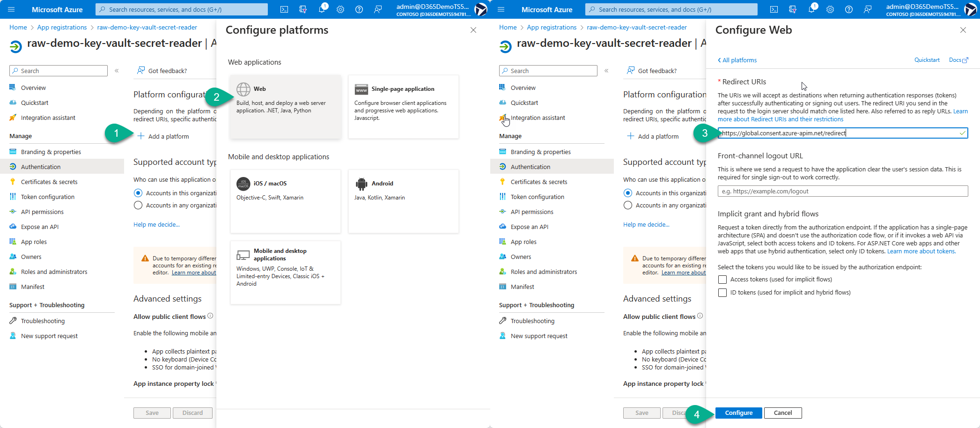Screen dimensions: 980x428
Task: Open the Settings gear in the Configure platforms window
Action: tap(340, 9)
